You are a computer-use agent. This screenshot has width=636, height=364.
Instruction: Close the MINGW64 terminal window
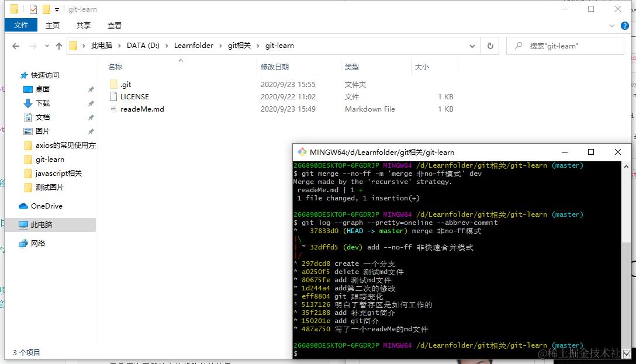tap(618, 152)
